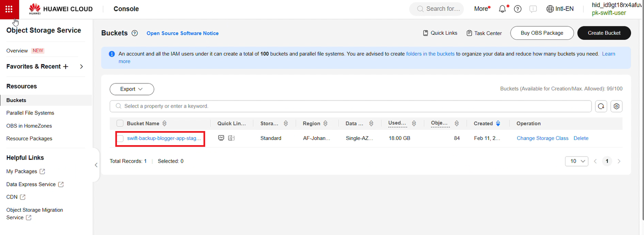Open the page size dropdown showing 10
The width and height of the screenshot is (644, 235).
[577, 161]
